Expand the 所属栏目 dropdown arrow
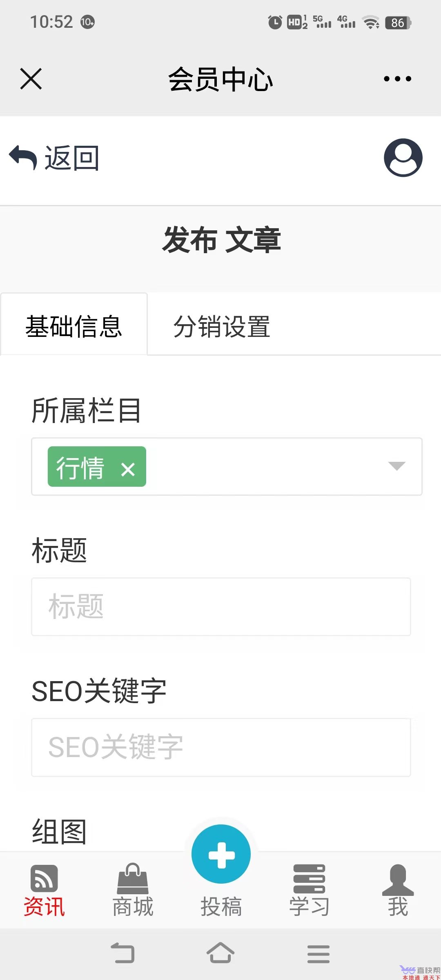 click(x=396, y=466)
